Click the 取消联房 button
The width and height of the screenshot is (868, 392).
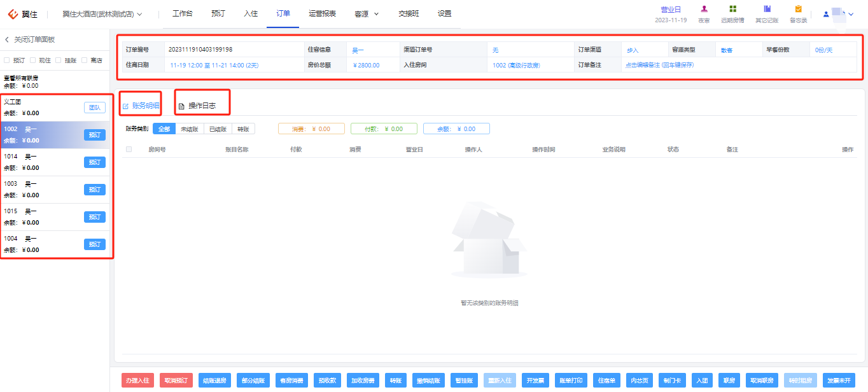[761, 381]
